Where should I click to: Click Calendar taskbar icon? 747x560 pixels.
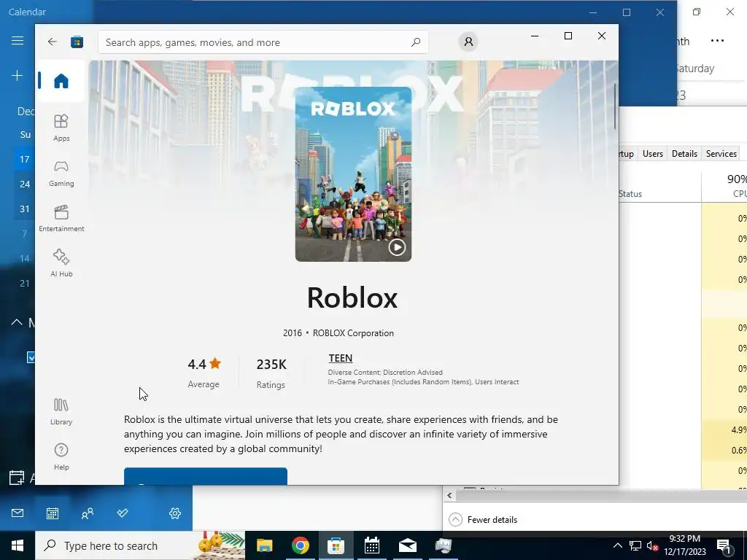[371, 545]
